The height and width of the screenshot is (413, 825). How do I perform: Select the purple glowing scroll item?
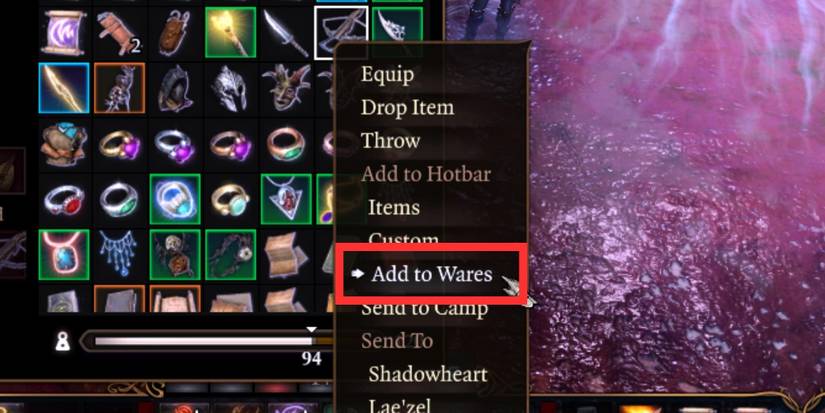click(64, 32)
